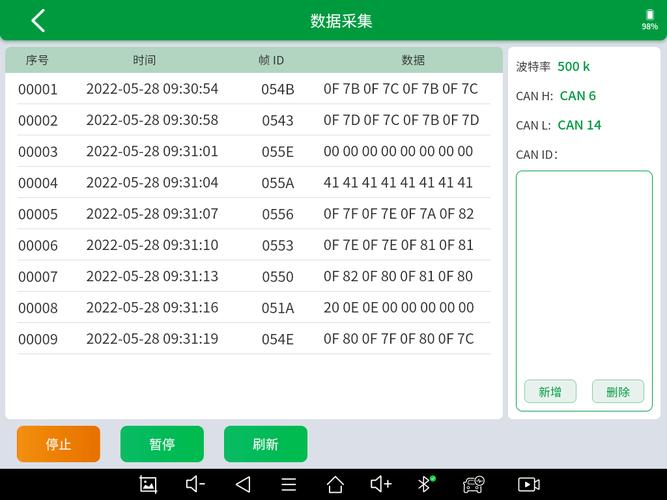Refresh the data list with 刷新

pyautogui.click(x=265, y=444)
